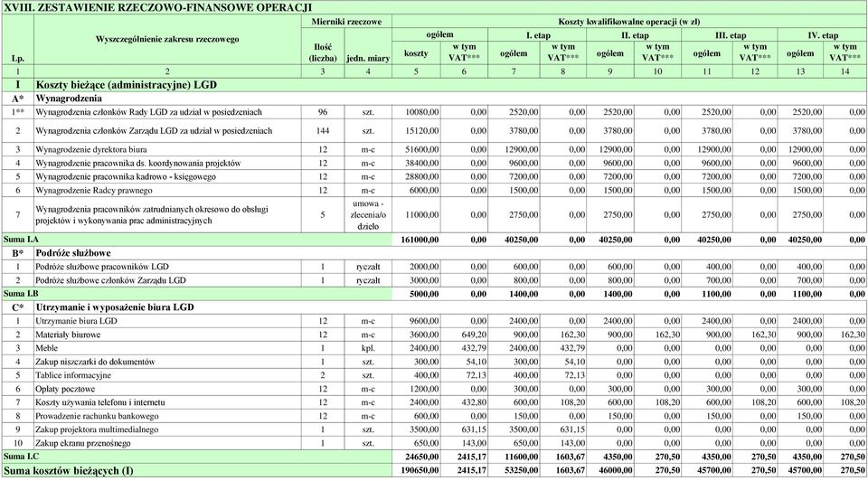The width and height of the screenshot is (868, 481).
Task: Select the total '5000,00'
Action: (x=424, y=294)
